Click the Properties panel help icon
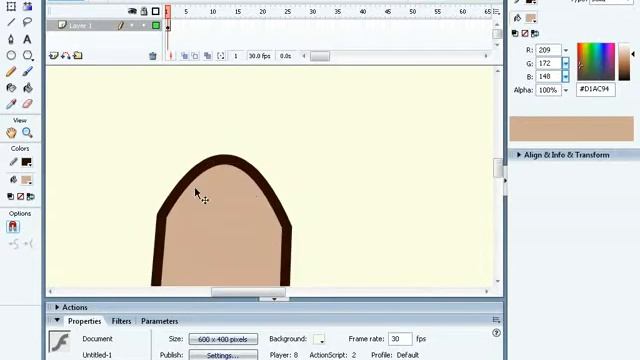The width and height of the screenshot is (640, 360). pyautogui.click(x=496, y=333)
